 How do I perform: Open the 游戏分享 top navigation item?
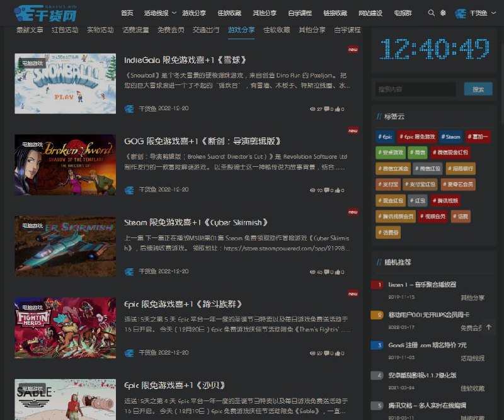pyautogui.click(x=194, y=13)
